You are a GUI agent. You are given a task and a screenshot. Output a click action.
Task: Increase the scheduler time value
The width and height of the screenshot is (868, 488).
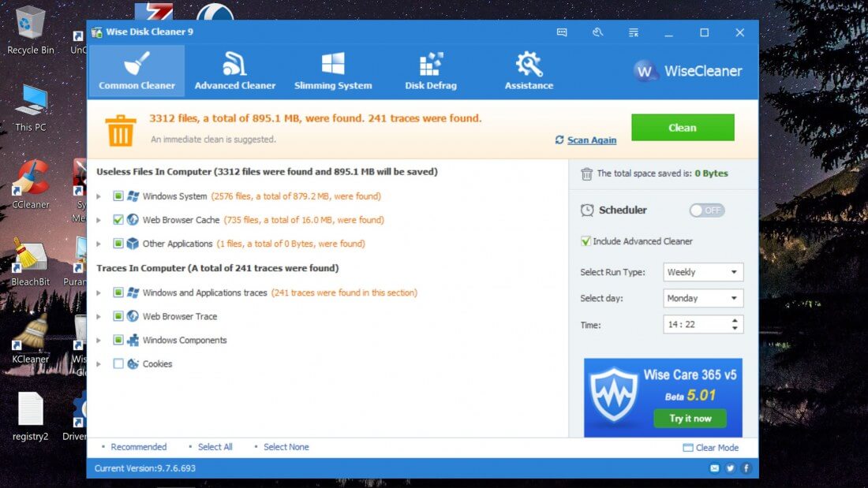[x=735, y=320]
